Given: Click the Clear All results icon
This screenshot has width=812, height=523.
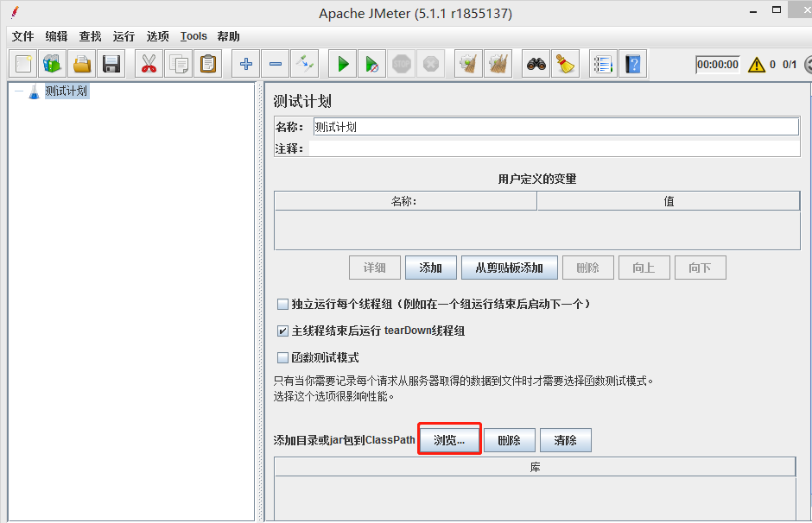Looking at the screenshot, I should click(498, 64).
